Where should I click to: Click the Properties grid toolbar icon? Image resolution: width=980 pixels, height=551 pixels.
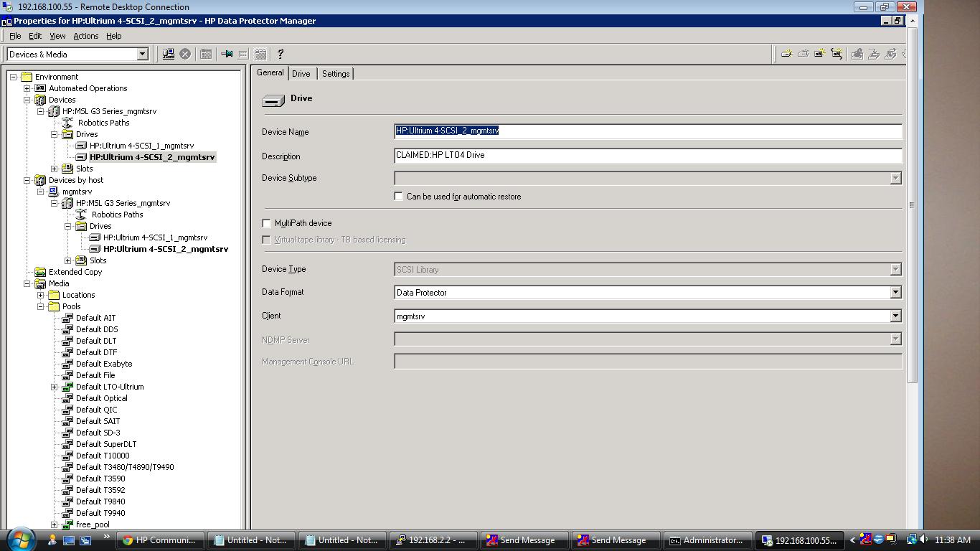click(x=243, y=54)
